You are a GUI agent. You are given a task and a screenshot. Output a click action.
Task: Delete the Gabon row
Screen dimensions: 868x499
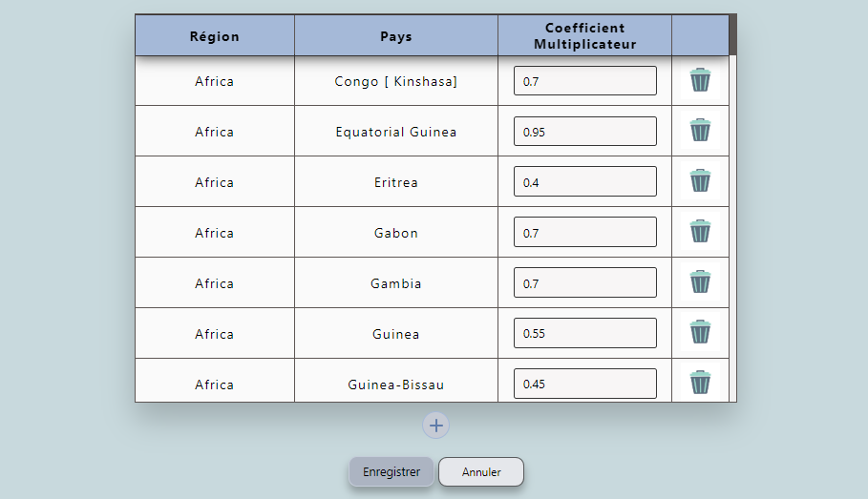(700, 232)
